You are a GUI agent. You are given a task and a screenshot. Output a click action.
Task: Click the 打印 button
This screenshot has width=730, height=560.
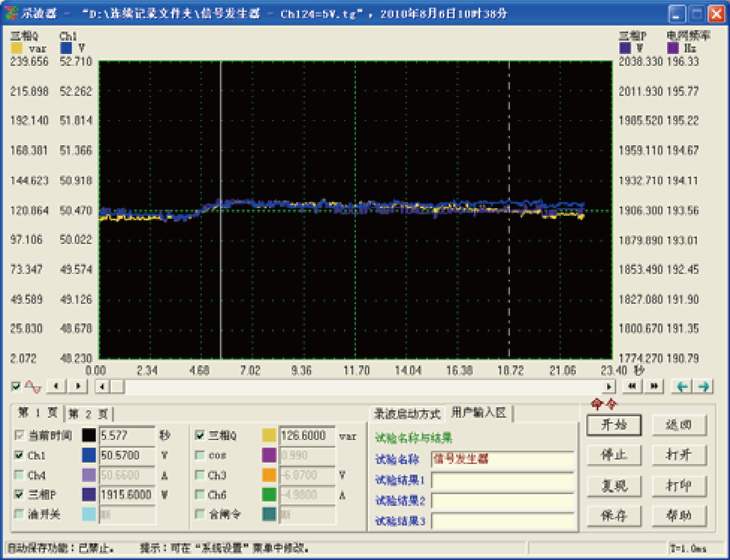click(x=679, y=486)
